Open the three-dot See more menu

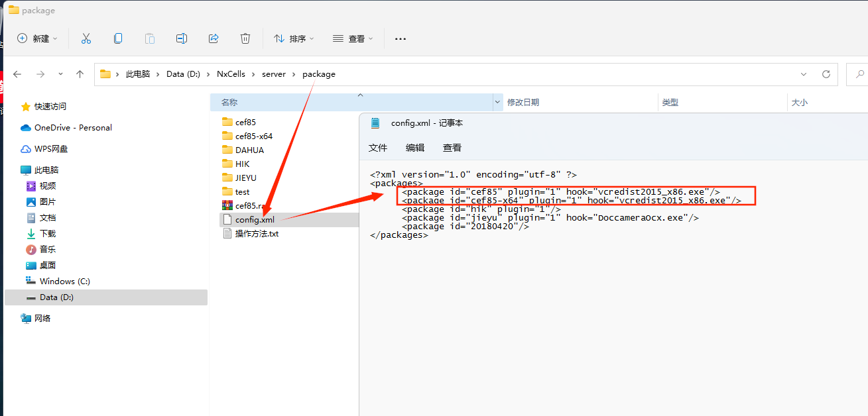pos(400,38)
